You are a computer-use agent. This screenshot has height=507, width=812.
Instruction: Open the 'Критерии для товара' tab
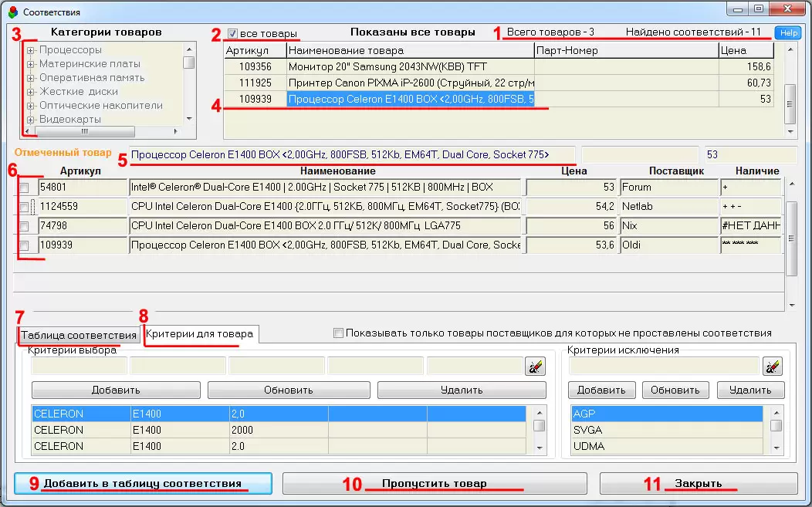pos(199,334)
